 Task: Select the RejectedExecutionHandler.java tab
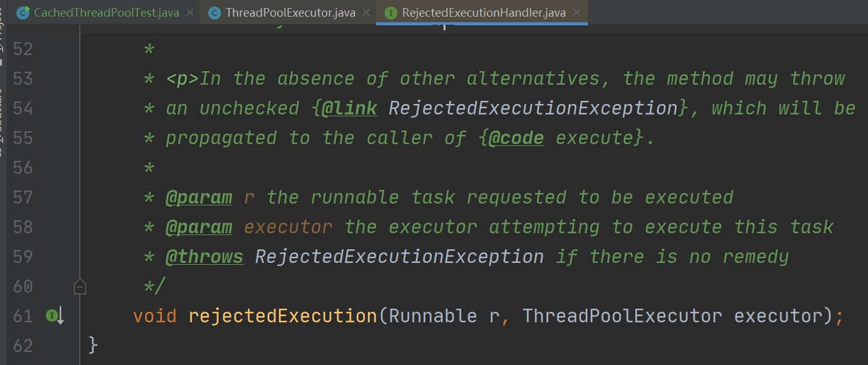point(483,12)
